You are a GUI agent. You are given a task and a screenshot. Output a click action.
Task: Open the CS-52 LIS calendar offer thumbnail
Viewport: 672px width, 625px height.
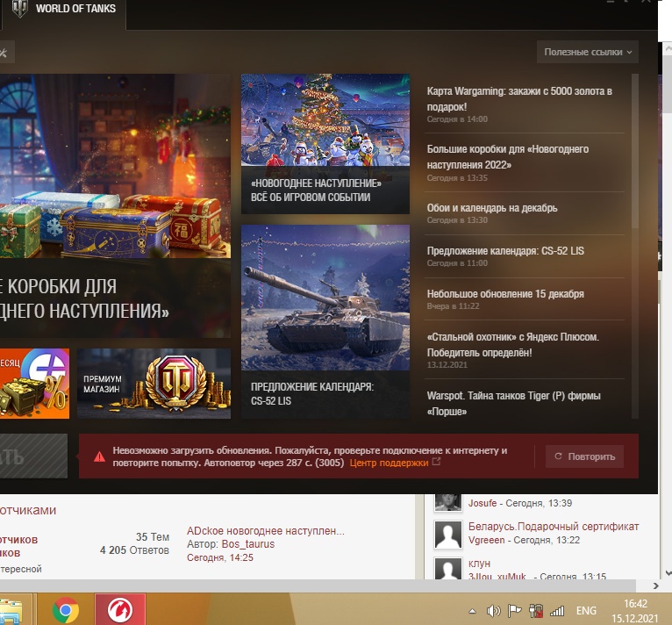point(325,298)
